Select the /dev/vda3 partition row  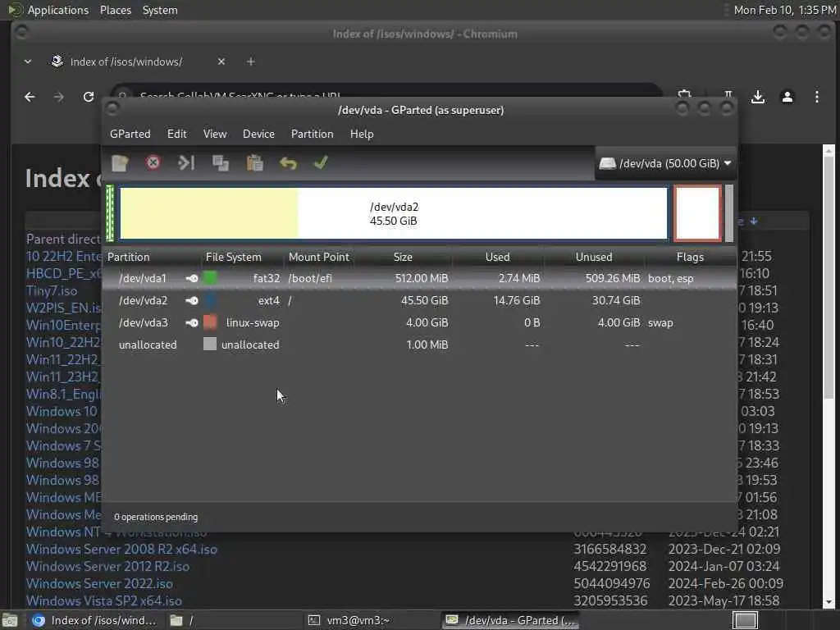click(419, 322)
